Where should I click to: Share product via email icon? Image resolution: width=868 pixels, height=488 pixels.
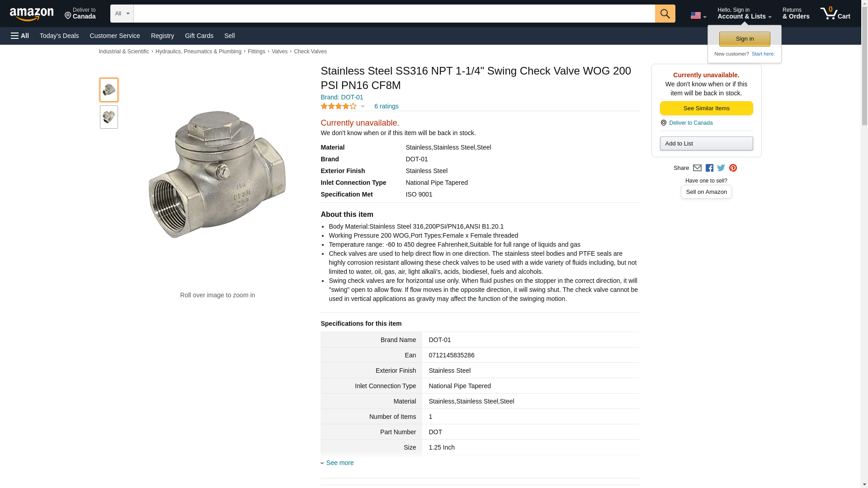[x=697, y=168]
